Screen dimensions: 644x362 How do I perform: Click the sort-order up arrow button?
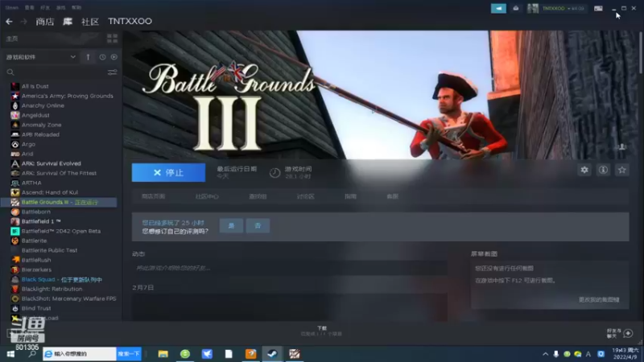(88, 57)
